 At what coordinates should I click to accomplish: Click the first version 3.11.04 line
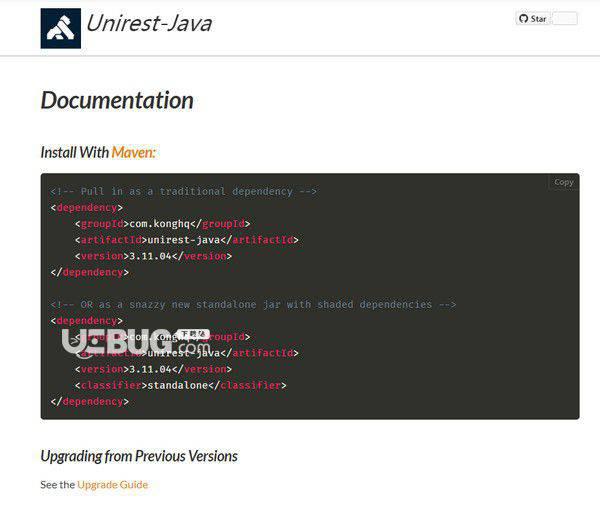click(153, 256)
